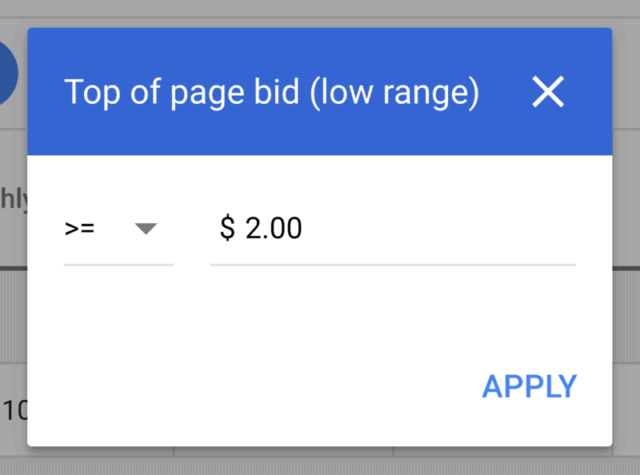This screenshot has width=640, height=475.
Task: Click the dimmed strip below the dialog
Action: click(x=320, y=461)
